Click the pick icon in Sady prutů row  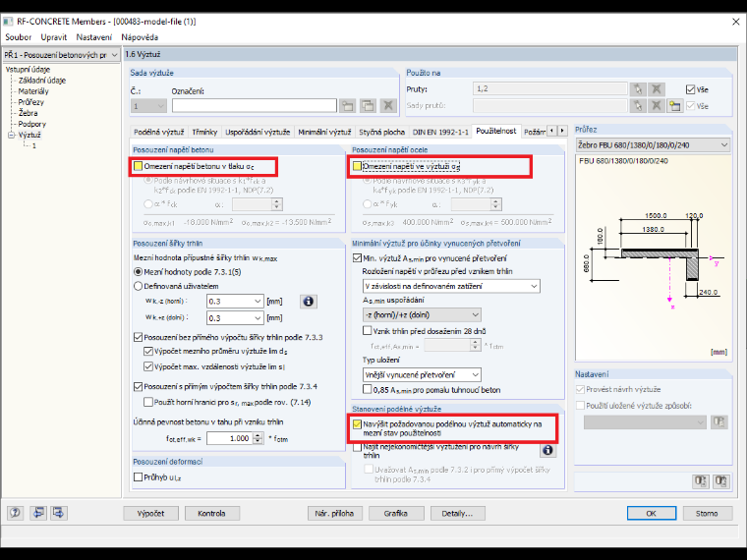click(x=638, y=106)
